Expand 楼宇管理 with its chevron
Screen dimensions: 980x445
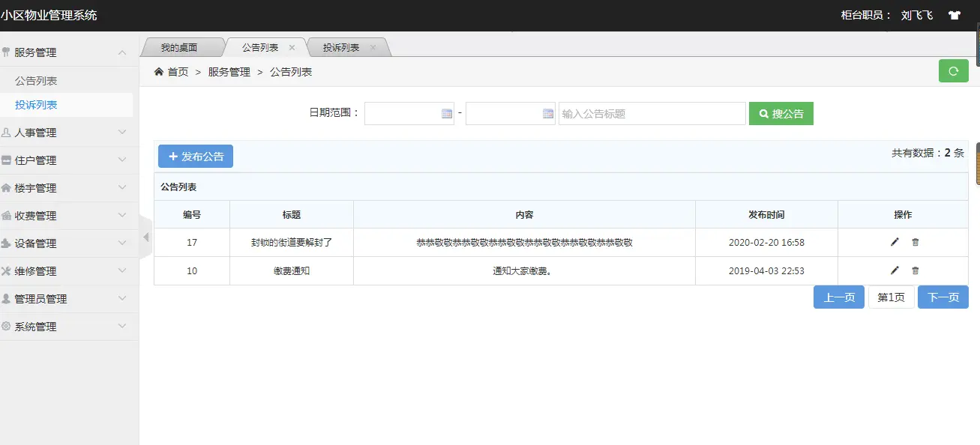point(122,188)
